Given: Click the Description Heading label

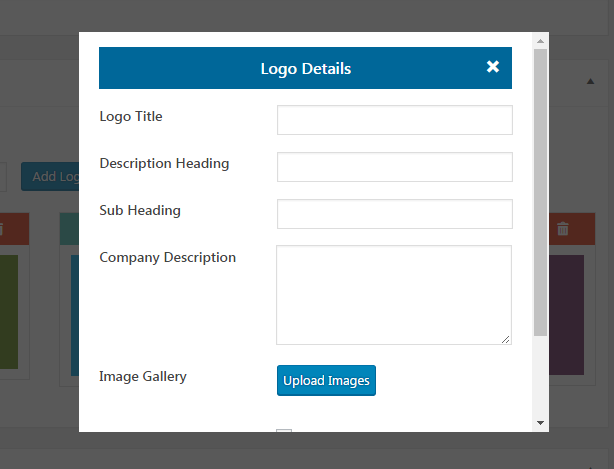Looking at the screenshot, I should (164, 163).
